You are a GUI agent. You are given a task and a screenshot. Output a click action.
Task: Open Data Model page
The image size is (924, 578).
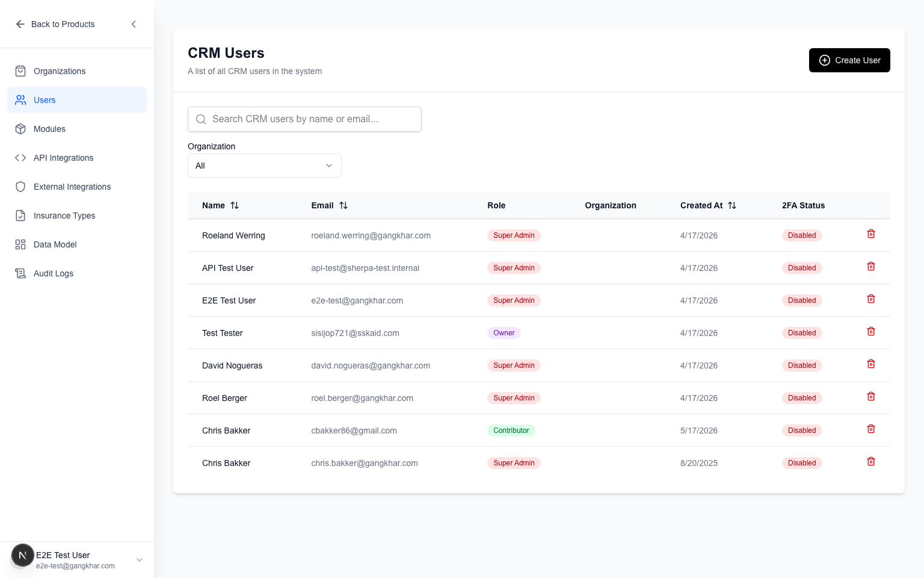point(77,244)
